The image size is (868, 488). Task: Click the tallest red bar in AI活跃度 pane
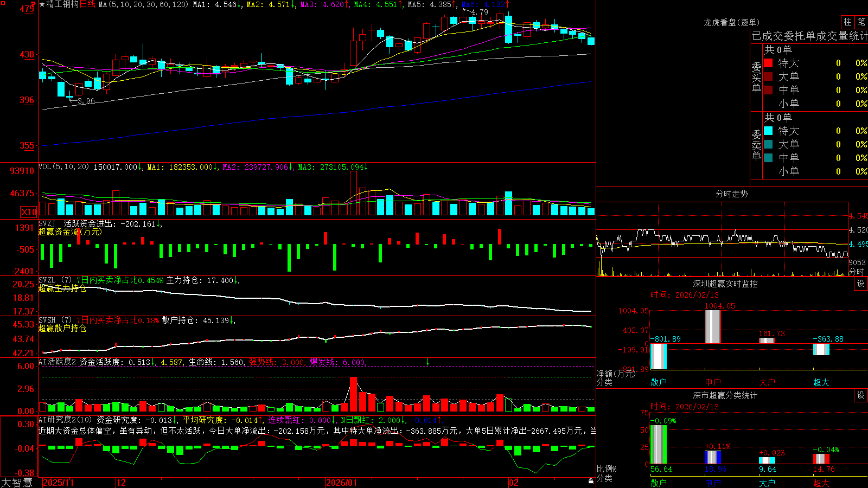coord(354,394)
